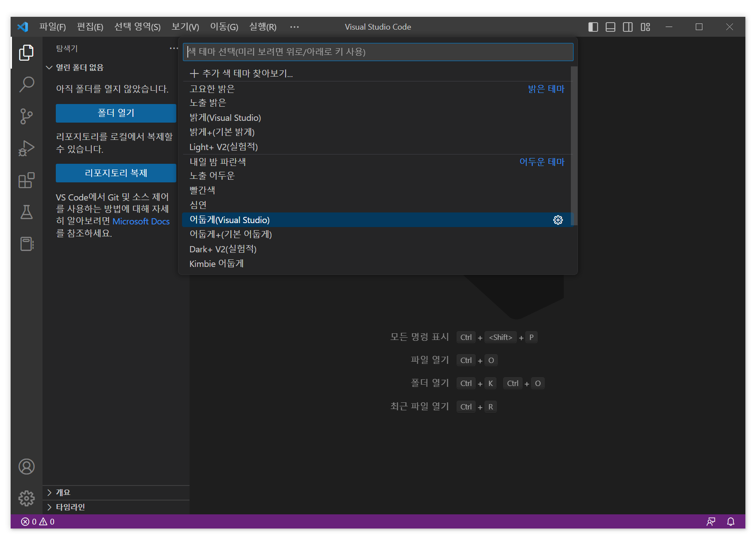Select the Kimbie 어둡게 theme
The height and width of the screenshot is (544, 756).
(377, 264)
